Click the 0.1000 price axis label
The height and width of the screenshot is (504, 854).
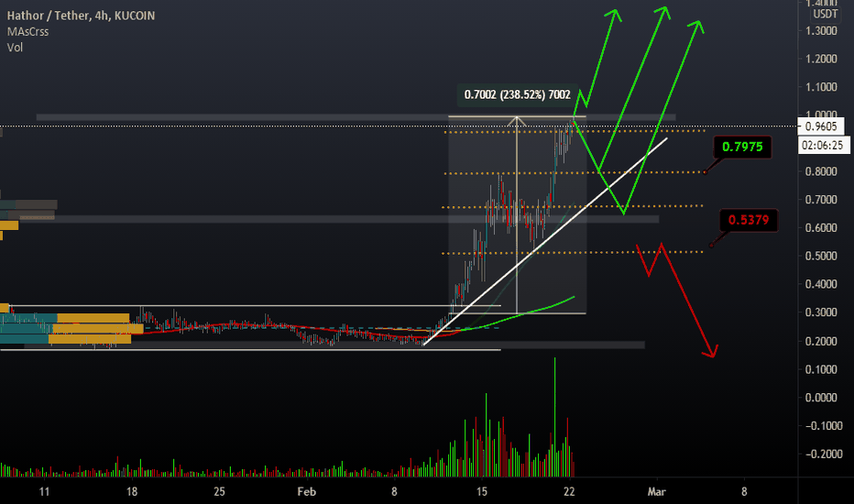click(x=821, y=369)
